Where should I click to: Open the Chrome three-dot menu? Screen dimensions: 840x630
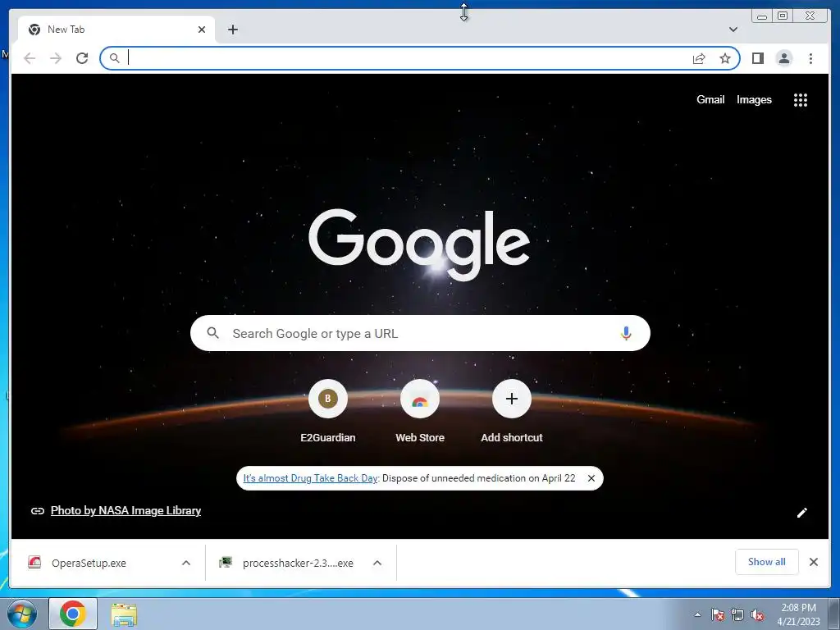(x=810, y=58)
